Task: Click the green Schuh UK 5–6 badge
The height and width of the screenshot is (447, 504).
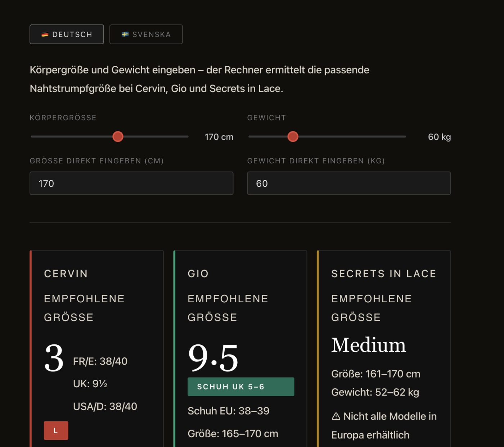Action: coord(241,387)
